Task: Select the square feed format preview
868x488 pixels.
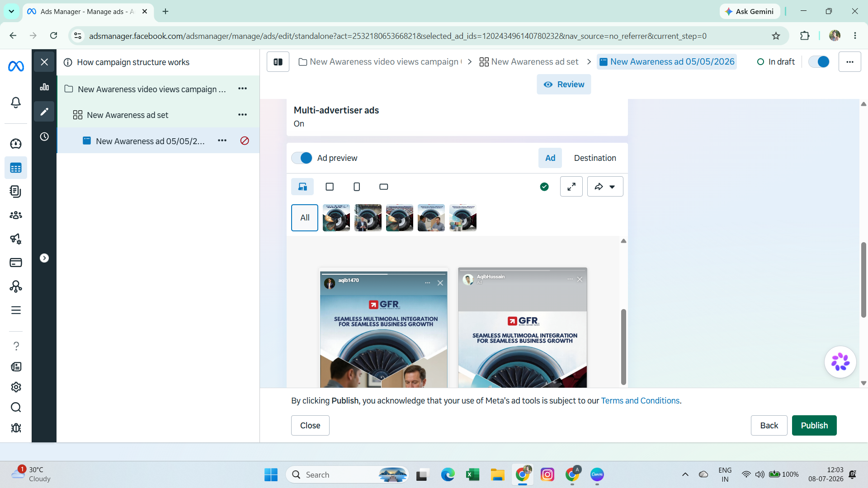Action: pos(330,187)
